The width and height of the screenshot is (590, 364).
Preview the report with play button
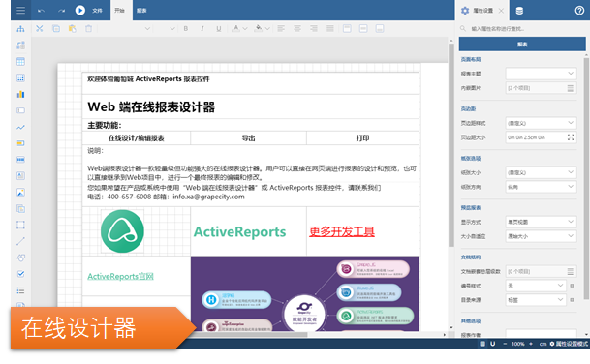click(x=79, y=10)
